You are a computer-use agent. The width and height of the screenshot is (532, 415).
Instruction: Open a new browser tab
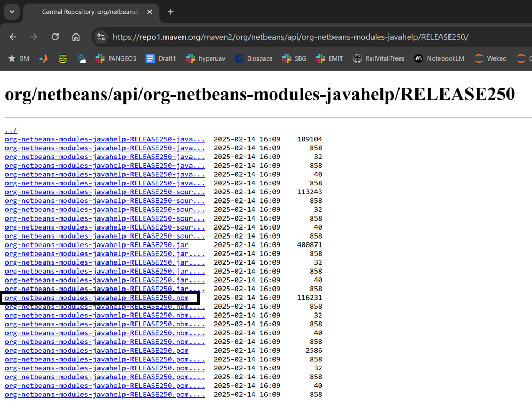(x=171, y=12)
